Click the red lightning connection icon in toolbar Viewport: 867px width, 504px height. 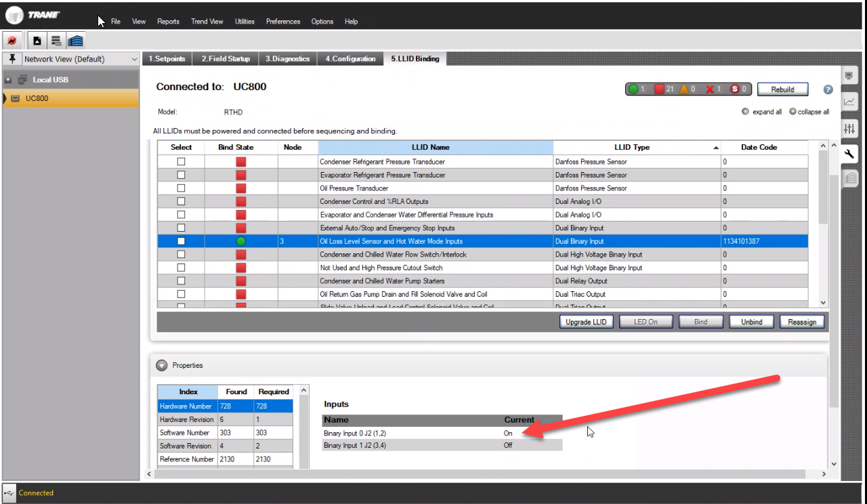pyautogui.click(x=13, y=41)
